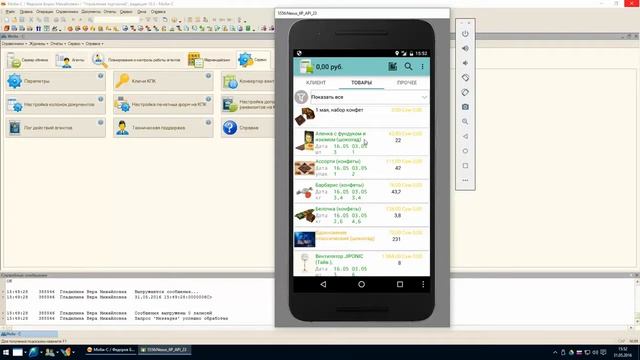
Task: Open the Мерчендайзинг section
Action: (x=209, y=60)
